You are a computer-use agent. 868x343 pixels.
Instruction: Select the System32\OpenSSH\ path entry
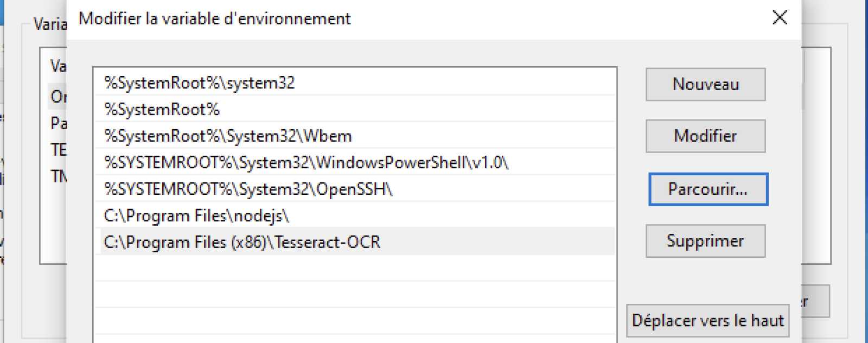[x=355, y=189]
